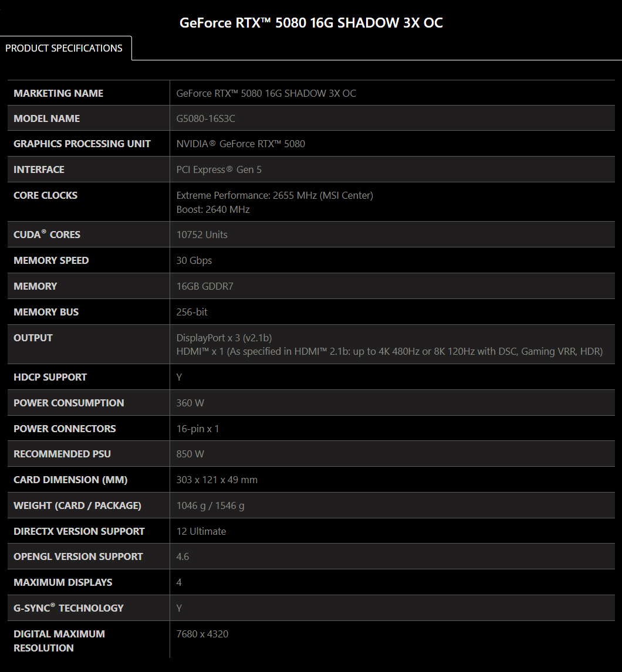The image size is (622, 672).
Task: Open the Product Specifications tab
Action: [64, 48]
